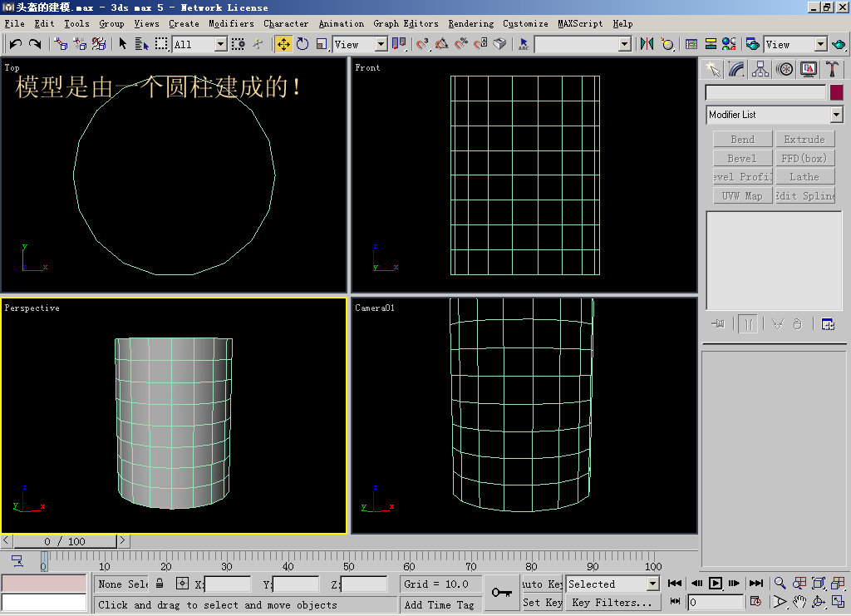
Task: Open the MAXScript menu
Action: (579, 23)
